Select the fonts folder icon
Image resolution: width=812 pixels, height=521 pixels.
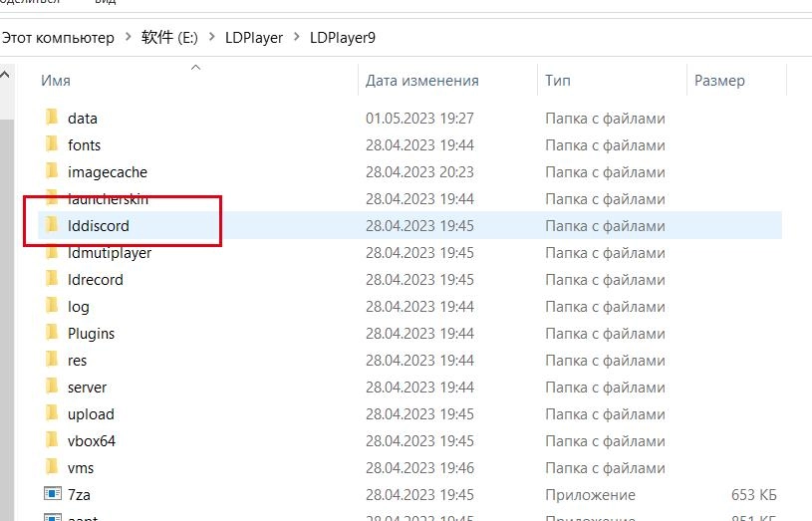53,145
